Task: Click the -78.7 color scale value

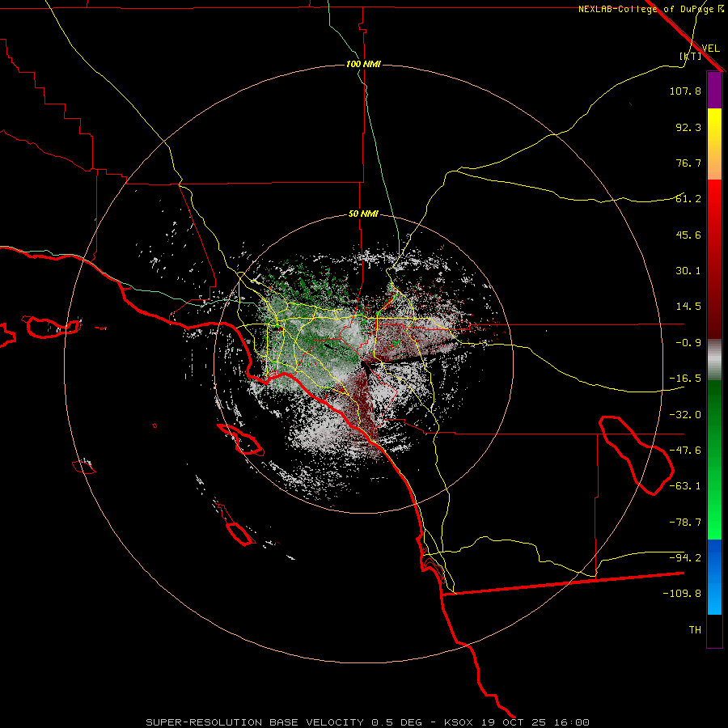Action: click(685, 523)
